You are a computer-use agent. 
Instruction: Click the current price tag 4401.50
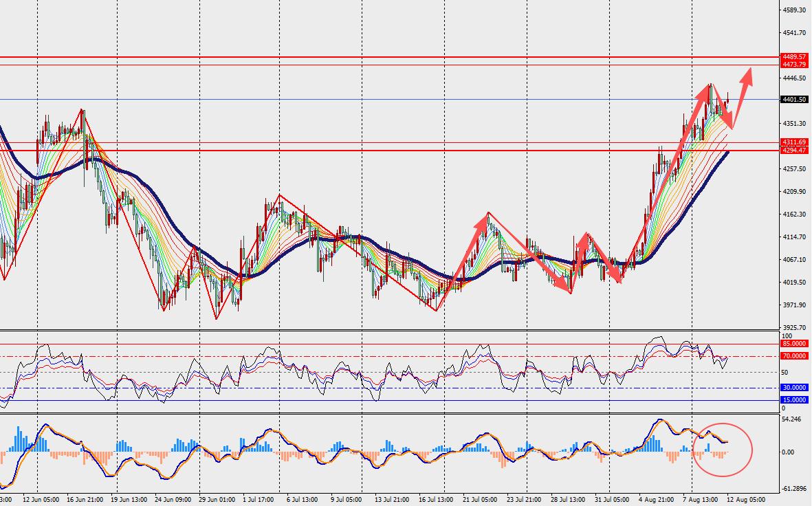click(794, 100)
